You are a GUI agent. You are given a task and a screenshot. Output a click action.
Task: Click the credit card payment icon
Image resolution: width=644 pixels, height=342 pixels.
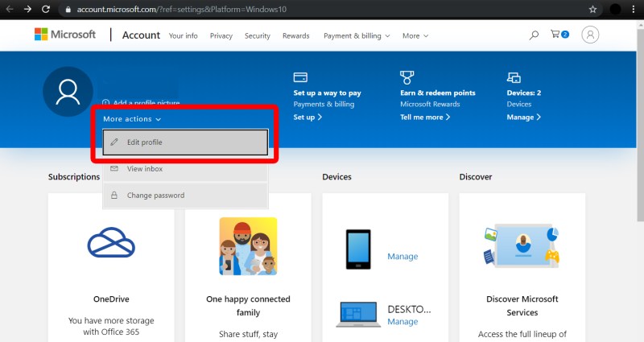coord(300,77)
